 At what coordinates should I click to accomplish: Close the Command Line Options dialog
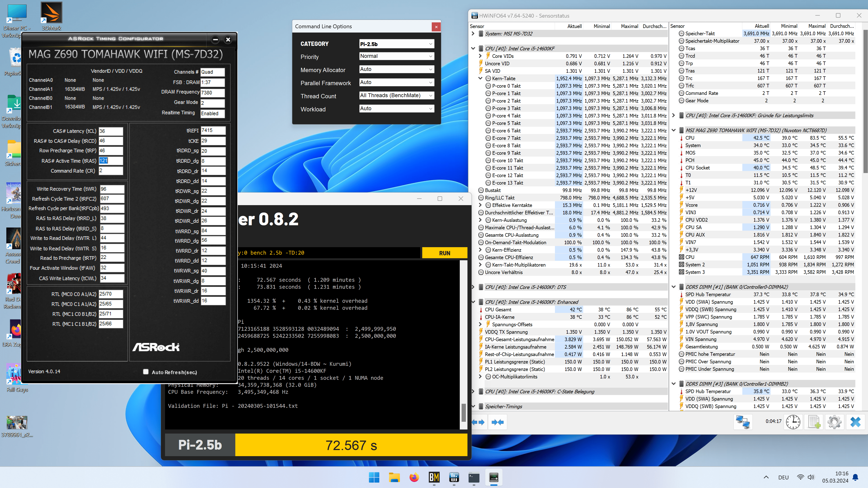[436, 27]
